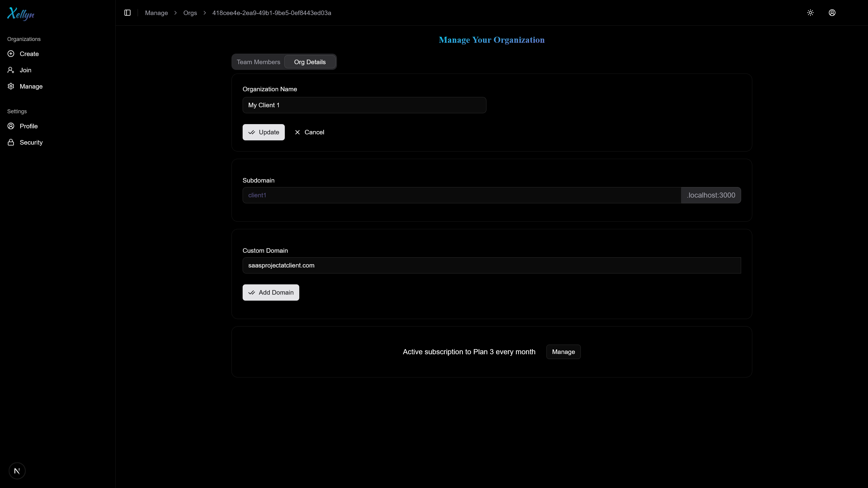Click the Cancel button
The height and width of the screenshot is (488, 868).
(309, 132)
